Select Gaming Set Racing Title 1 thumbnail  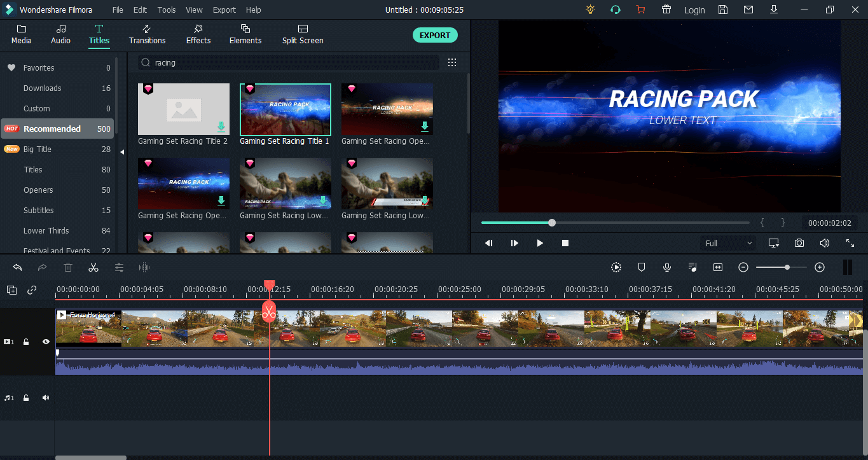pos(286,109)
